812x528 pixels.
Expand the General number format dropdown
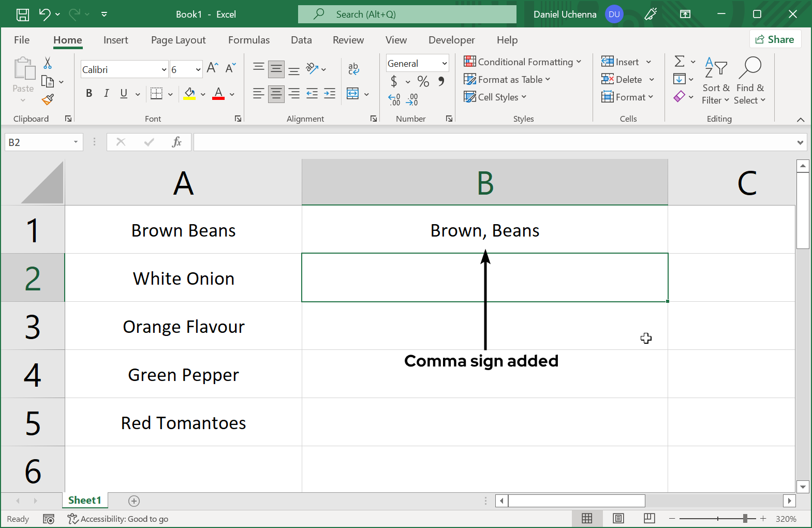[x=444, y=63]
